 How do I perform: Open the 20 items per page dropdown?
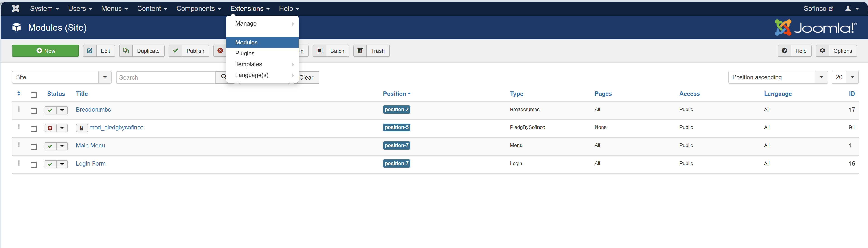coord(845,77)
